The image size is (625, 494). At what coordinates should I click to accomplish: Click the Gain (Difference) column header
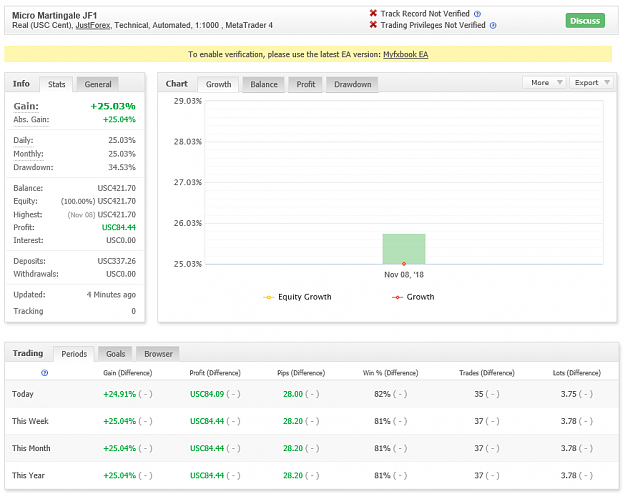[128, 373]
